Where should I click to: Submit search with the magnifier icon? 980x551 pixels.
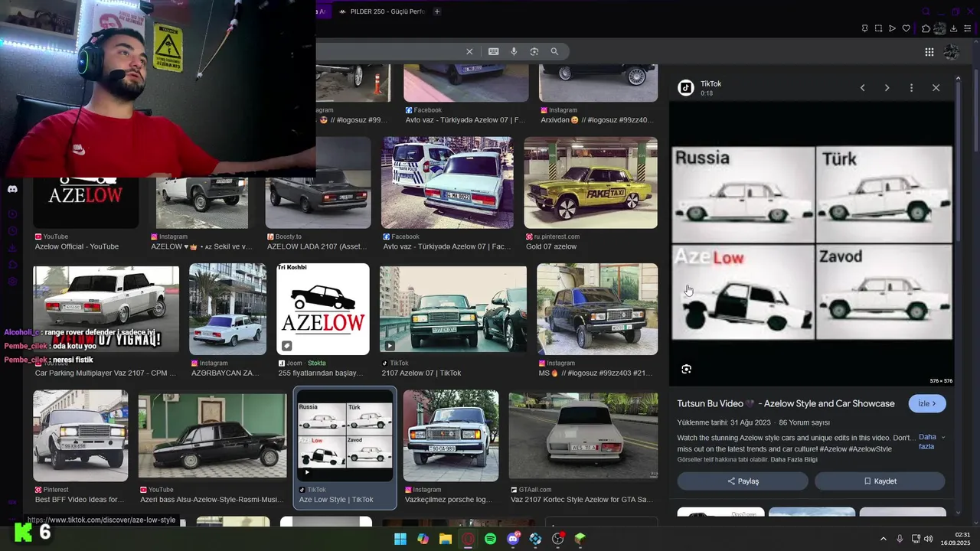tap(554, 51)
